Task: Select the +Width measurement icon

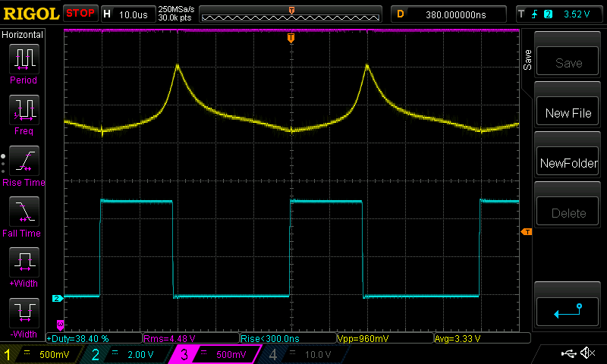Action: pos(23,263)
